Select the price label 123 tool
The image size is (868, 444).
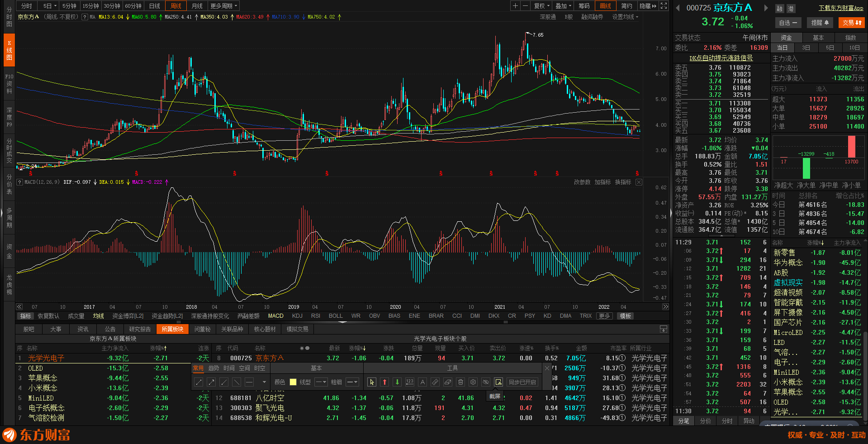point(410,382)
